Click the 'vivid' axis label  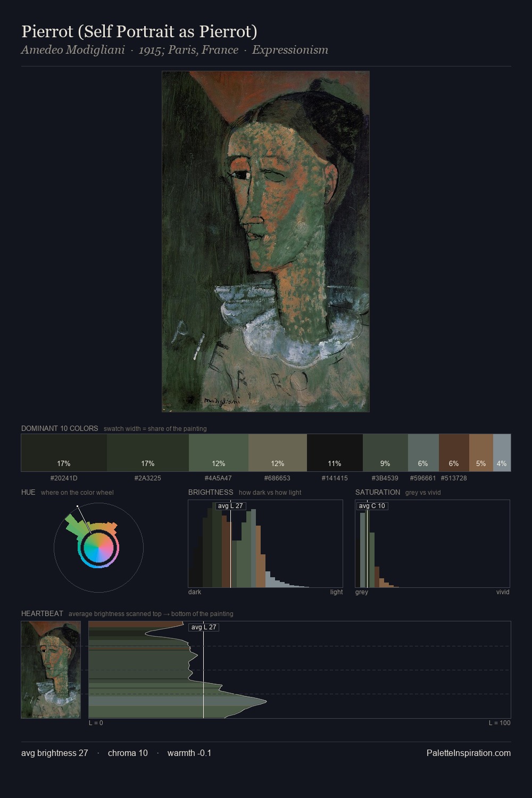[x=503, y=592]
